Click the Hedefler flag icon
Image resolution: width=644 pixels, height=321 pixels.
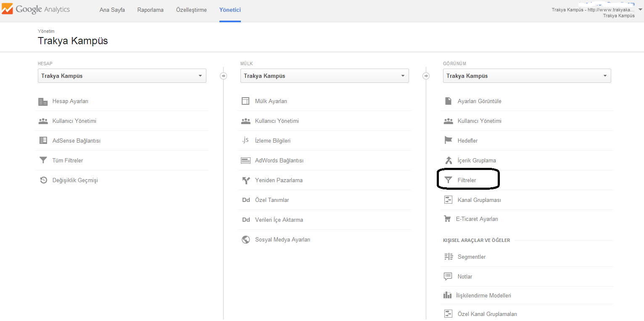pos(448,141)
